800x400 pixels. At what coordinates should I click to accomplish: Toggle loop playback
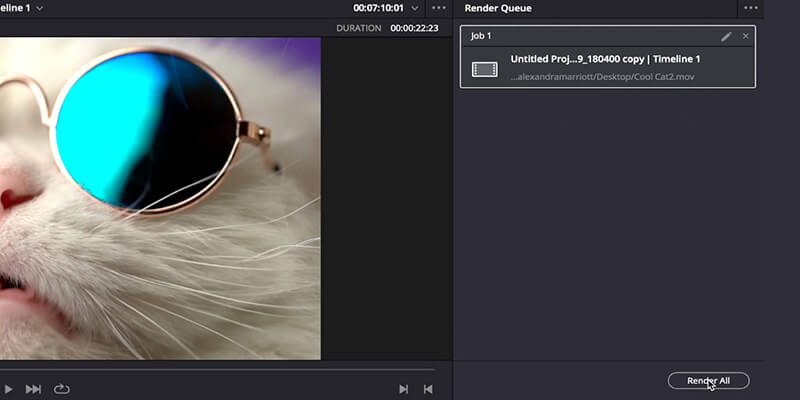(61, 389)
